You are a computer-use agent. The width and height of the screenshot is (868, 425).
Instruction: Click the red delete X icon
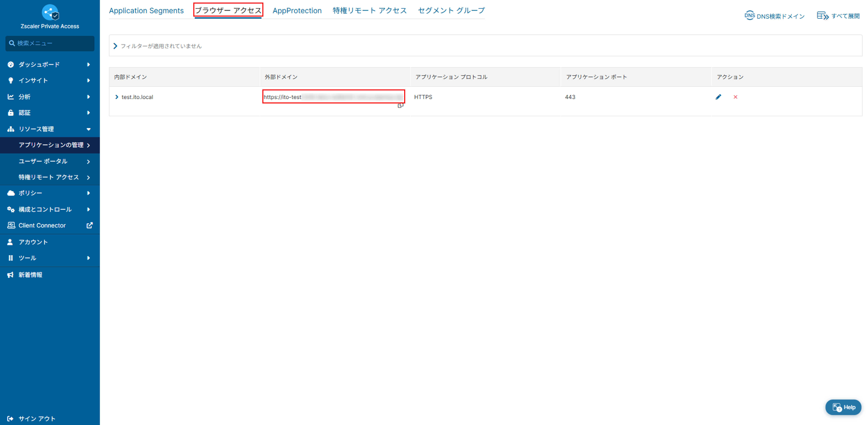pos(735,97)
